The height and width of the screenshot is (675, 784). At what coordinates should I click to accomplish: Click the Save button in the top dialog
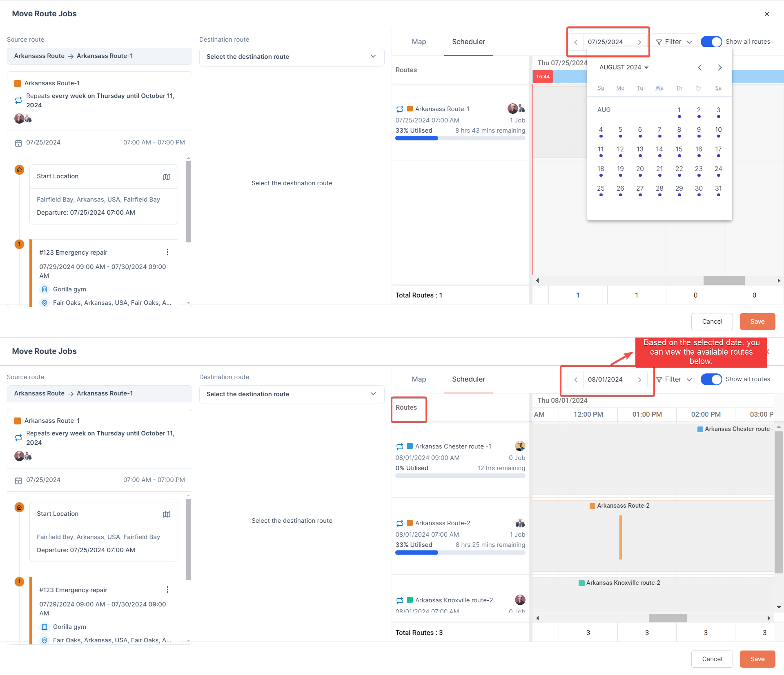point(757,322)
